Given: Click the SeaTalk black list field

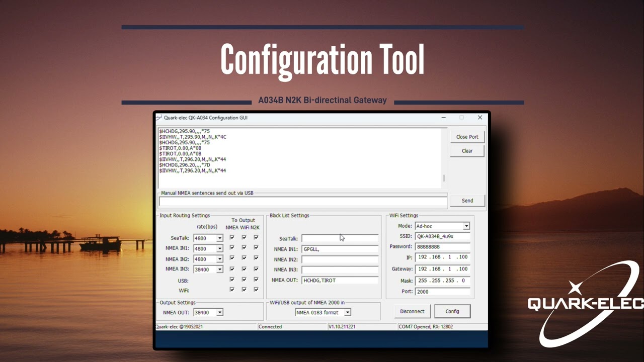Looking at the screenshot, I should click(x=340, y=239).
